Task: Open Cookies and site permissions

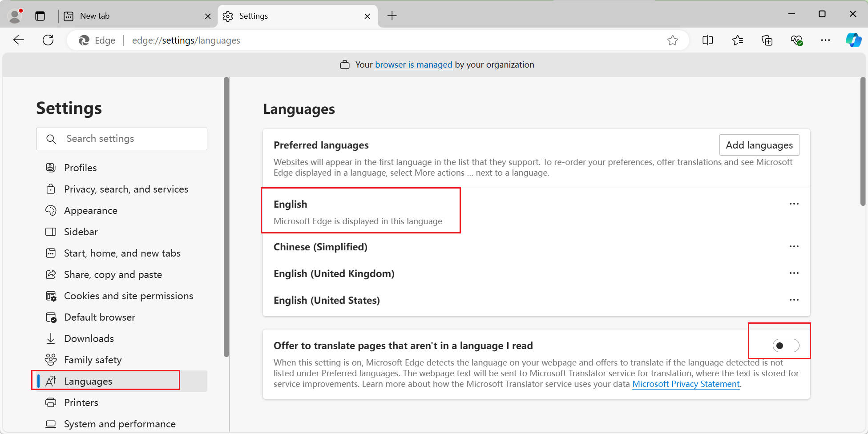Action: click(x=121, y=296)
